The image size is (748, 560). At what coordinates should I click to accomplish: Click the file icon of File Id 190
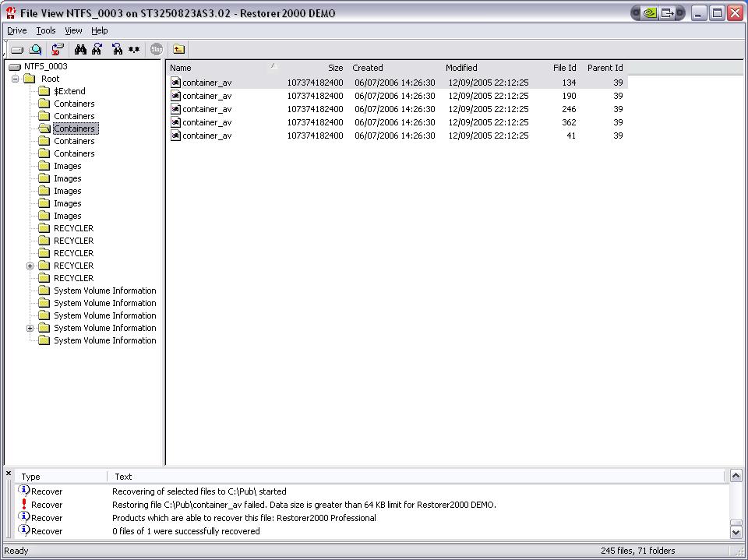175,96
